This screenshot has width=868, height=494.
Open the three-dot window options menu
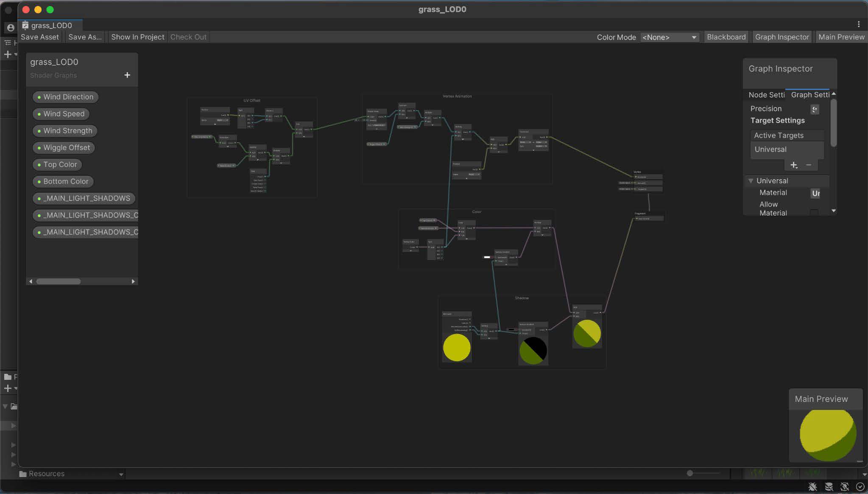pyautogui.click(x=858, y=24)
